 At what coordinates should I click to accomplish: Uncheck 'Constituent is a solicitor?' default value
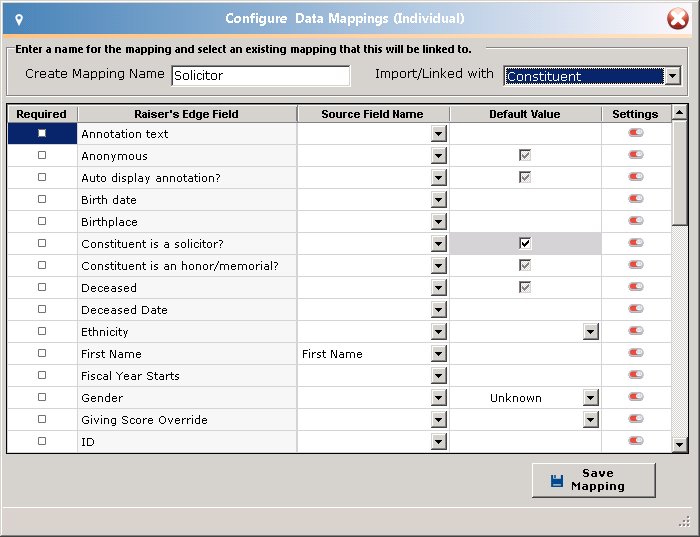click(x=525, y=243)
